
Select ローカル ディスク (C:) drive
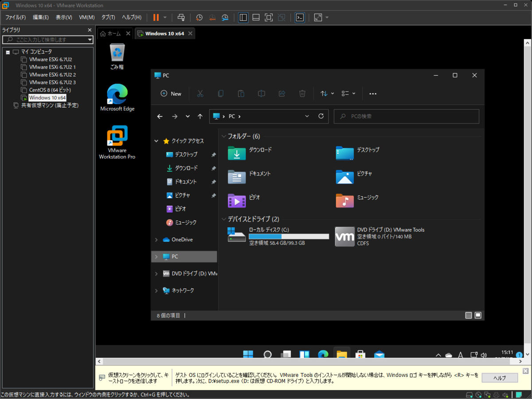coord(278,236)
